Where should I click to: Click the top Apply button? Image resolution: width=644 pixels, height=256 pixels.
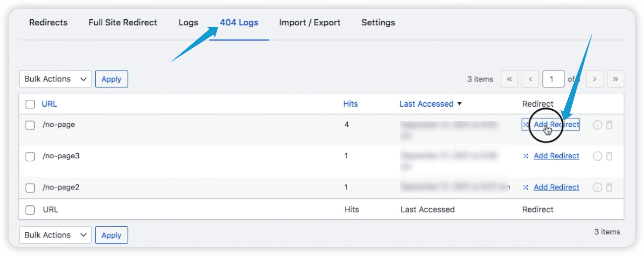111,79
